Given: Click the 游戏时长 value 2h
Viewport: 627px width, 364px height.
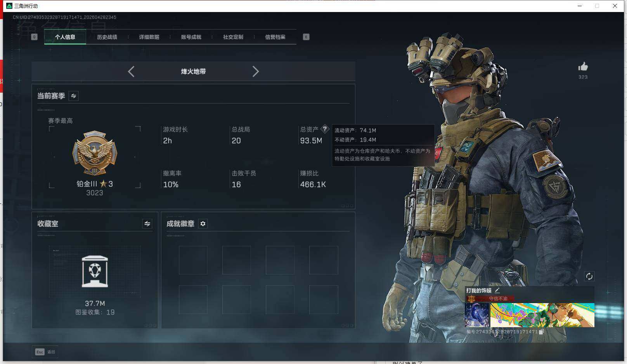Looking at the screenshot, I should click(x=167, y=141).
